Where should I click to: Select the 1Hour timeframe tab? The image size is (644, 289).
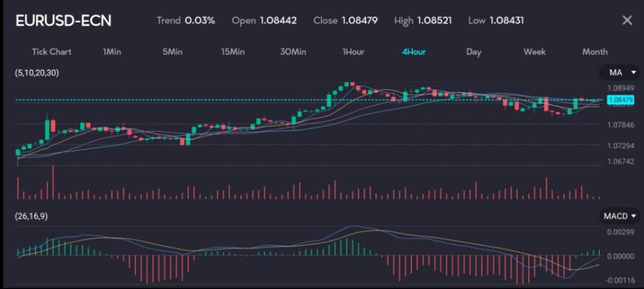click(353, 52)
